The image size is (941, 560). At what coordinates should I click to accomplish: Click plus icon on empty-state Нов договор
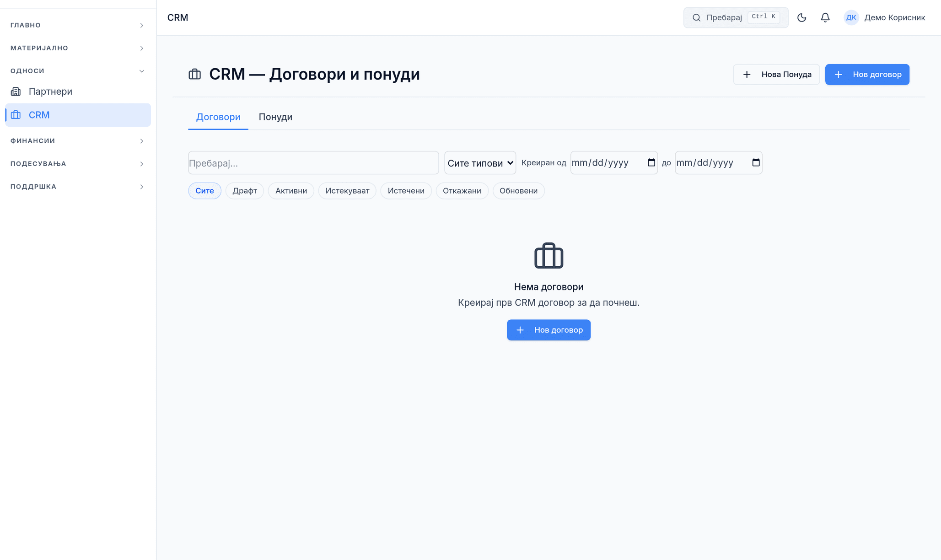(x=520, y=330)
